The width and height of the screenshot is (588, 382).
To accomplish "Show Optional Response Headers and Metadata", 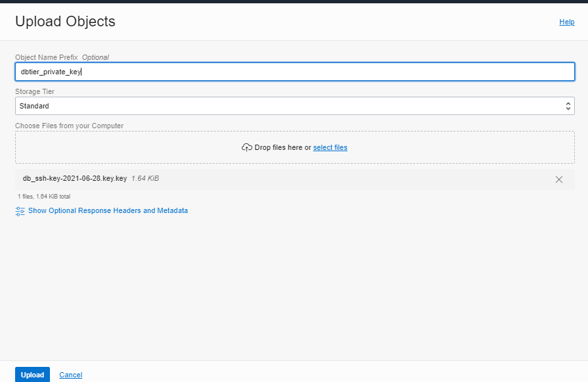I will [108, 210].
